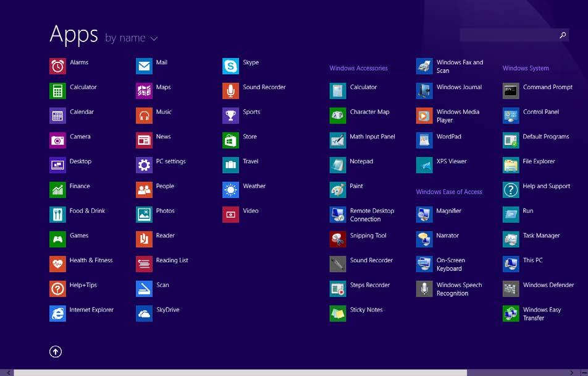Image resolution: width=588 pixels, height=376 pixels.
Task: Open the Internet Explorer icon
Action: (x=57, y=314)
